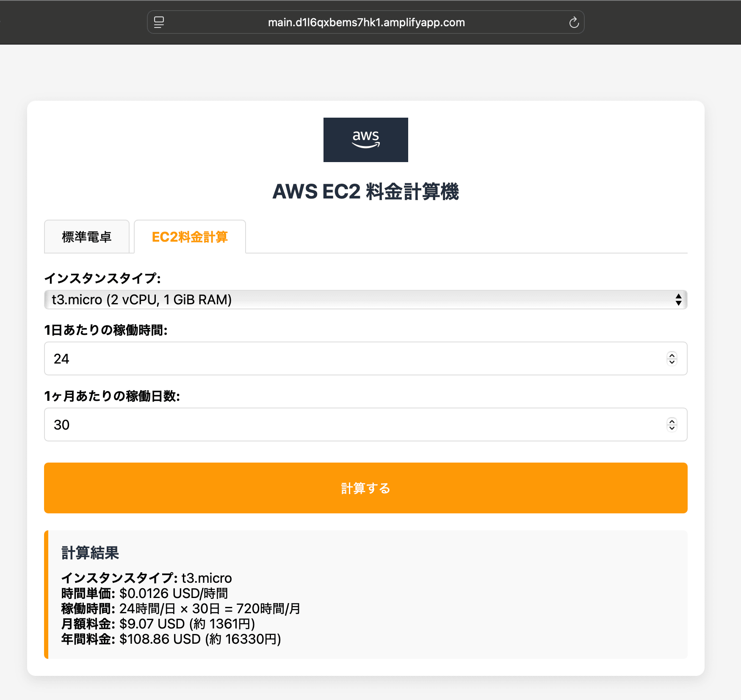This screenshot has width=741, height=700.
Task: Click the 月額料金: $9.07 USD line
Action: click(158, 624)
